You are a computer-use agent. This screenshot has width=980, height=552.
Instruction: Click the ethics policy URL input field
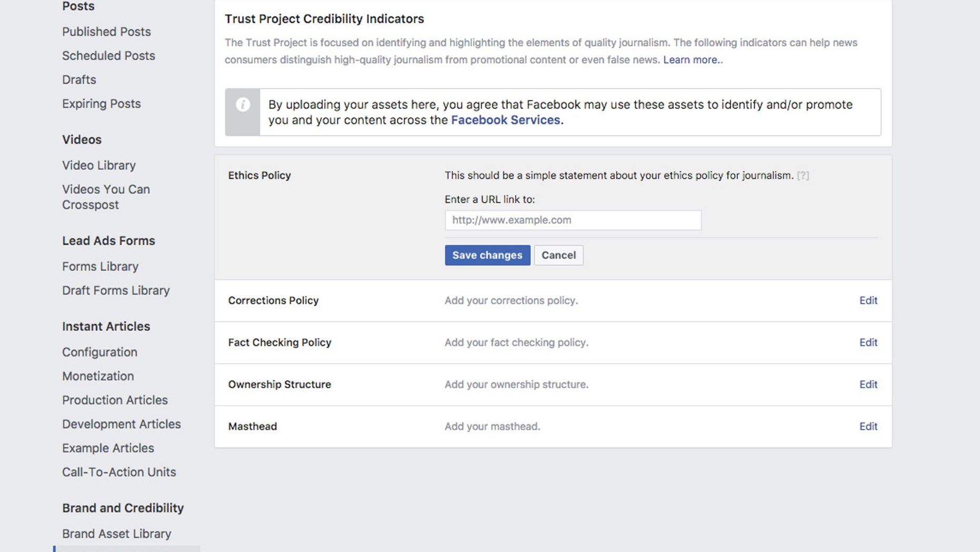(x=573, y=220)
